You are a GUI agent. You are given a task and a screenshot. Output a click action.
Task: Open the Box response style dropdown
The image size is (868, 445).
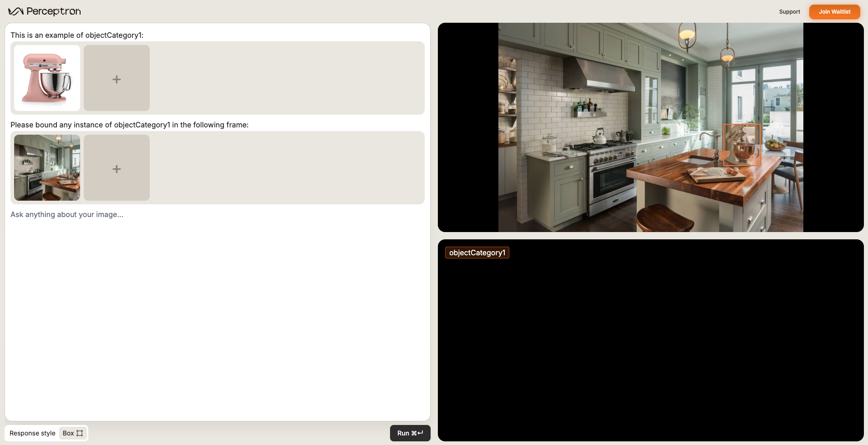coord(73,433)
